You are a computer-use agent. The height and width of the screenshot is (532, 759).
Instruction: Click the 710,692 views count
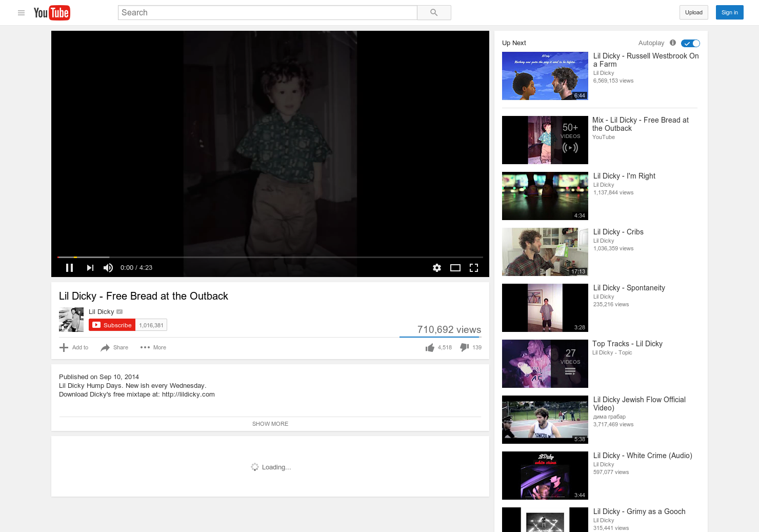pos(449,329)
